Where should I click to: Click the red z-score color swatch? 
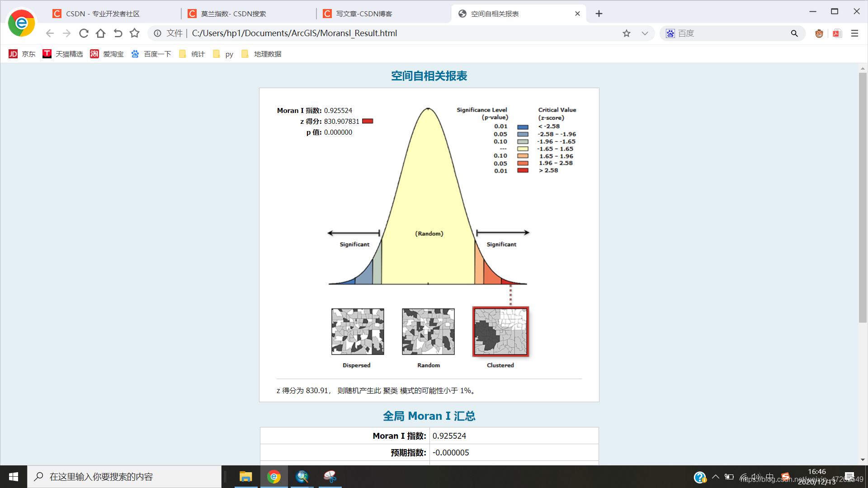coord(368,121)
